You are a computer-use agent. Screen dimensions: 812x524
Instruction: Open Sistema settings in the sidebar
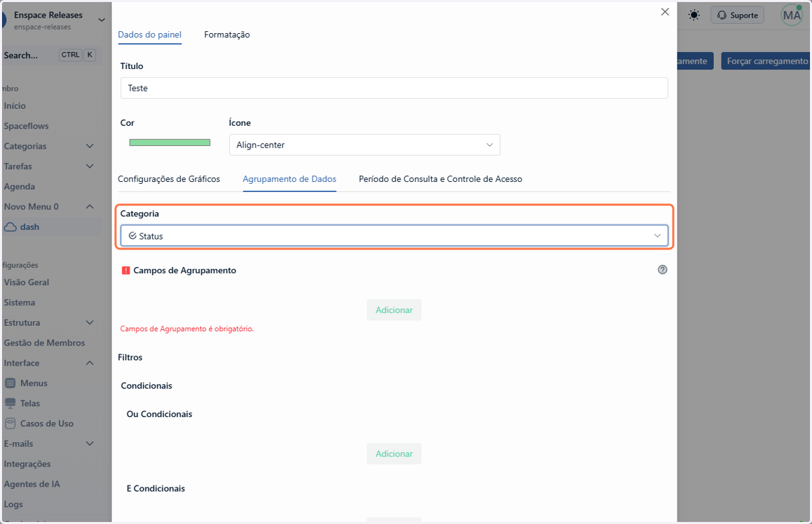pyautogui.click(x=20, y=303)
